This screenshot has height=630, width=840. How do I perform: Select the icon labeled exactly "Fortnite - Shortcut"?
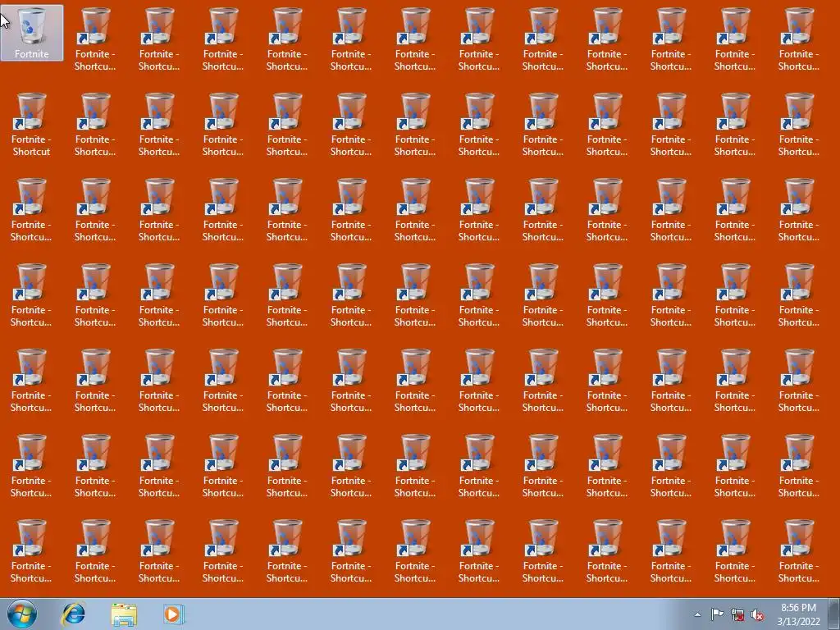click(32, 125)
